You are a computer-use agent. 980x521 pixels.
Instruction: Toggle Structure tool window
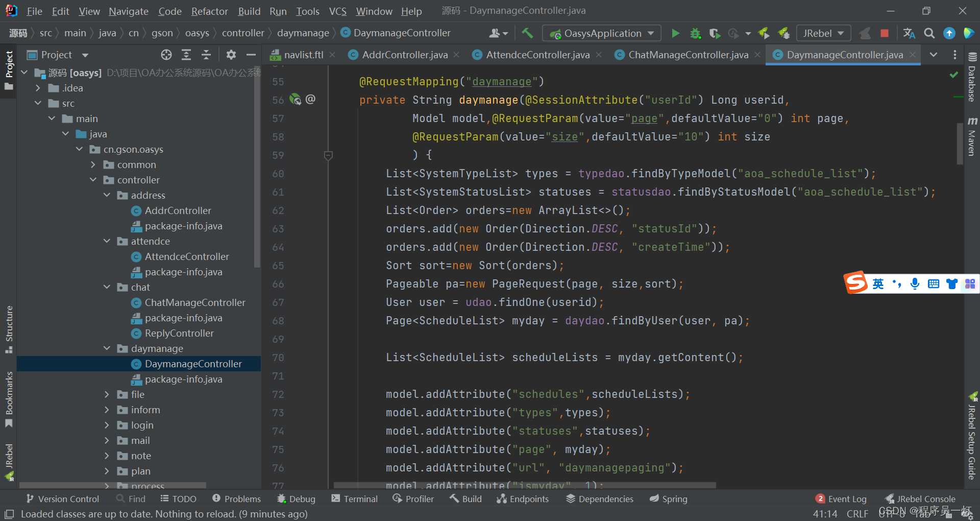tap(9, 329)
